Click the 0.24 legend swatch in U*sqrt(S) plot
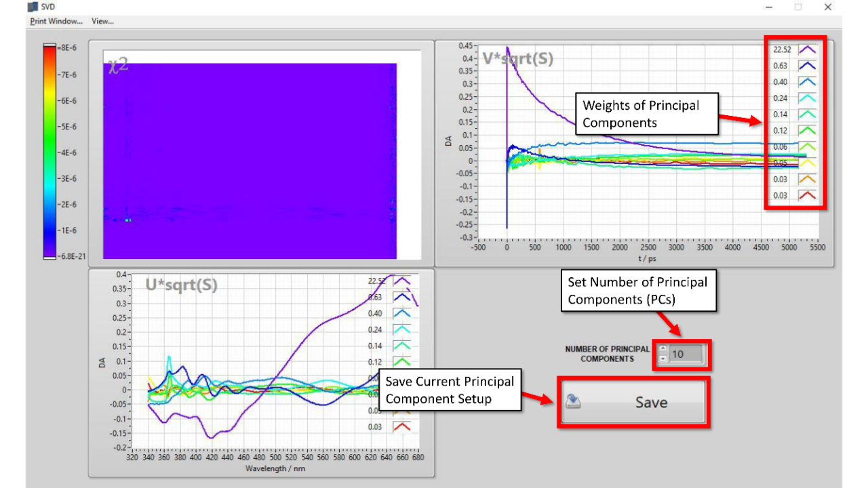868x488 pixels. [x=402, y=329]
